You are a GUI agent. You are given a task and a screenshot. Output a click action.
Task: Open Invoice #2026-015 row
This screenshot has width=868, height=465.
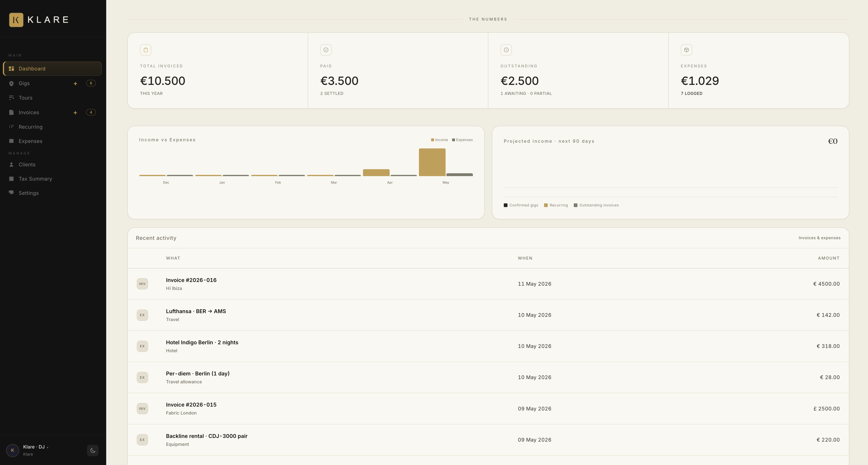click(x=488, y=409)
